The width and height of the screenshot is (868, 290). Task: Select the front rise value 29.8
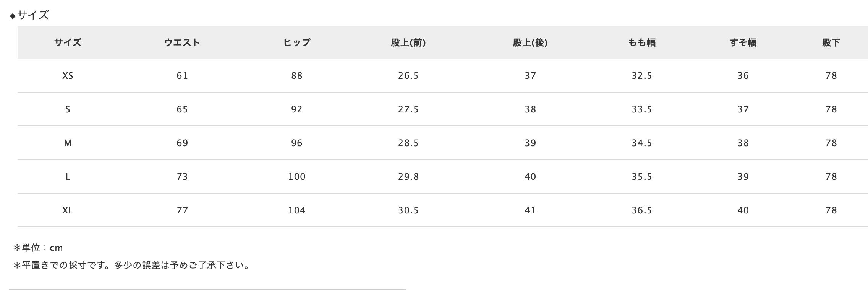pos(408,177)
